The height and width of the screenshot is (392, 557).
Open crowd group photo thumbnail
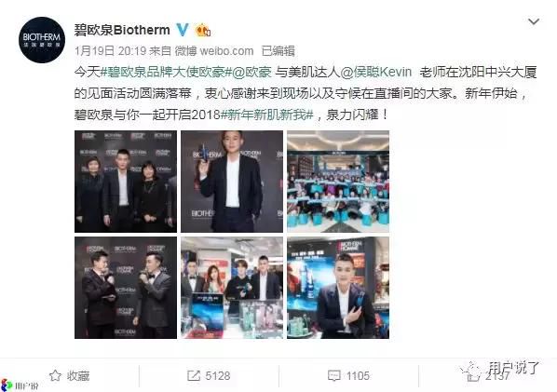(x=338, y=182)
